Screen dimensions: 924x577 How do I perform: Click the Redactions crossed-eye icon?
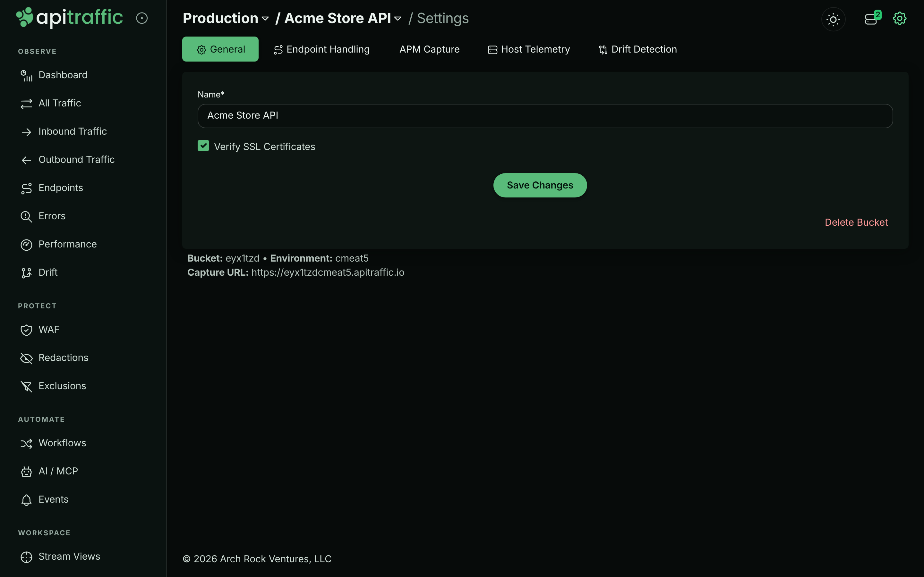(26, 358)
